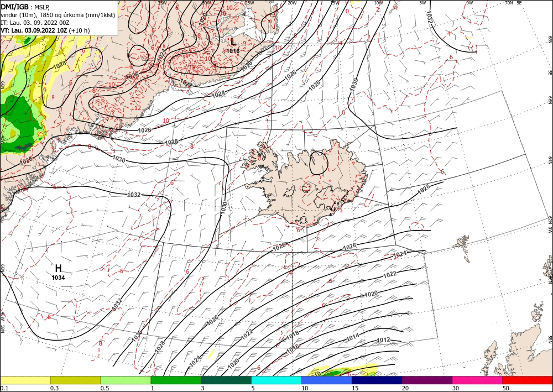Viewport: 553px width, 392px height.
Task: Click the 0.1 legend value
Action: [x=3, y=388]
